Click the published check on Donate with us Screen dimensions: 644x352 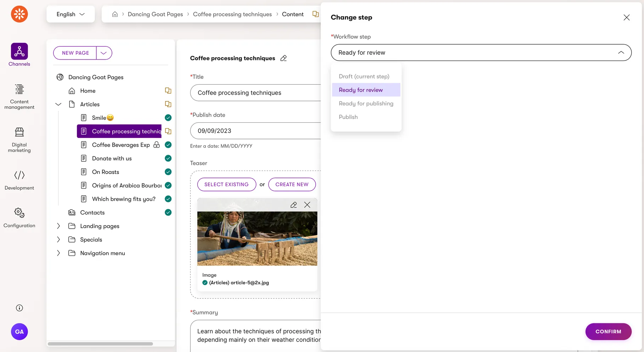click(x=168, y=158)
